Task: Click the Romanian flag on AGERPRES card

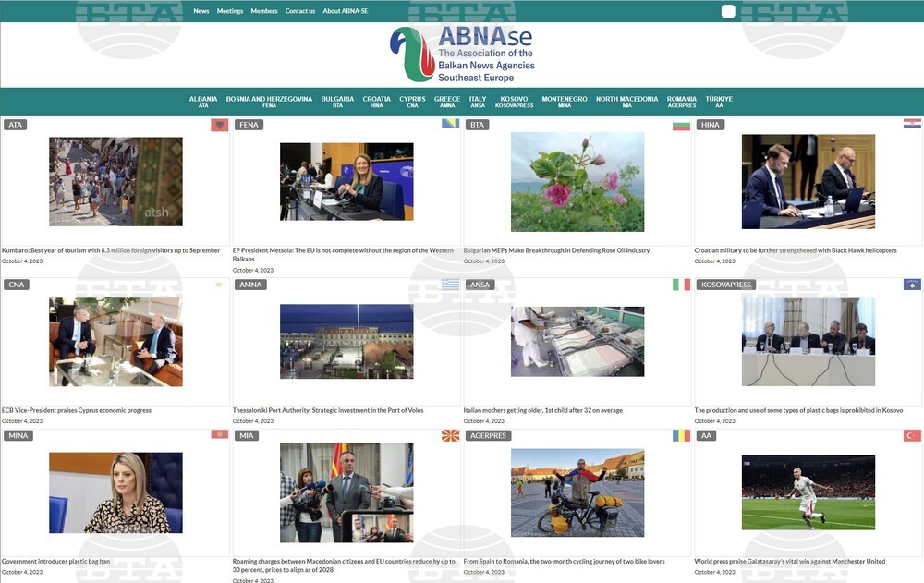Action: (681, 435)
